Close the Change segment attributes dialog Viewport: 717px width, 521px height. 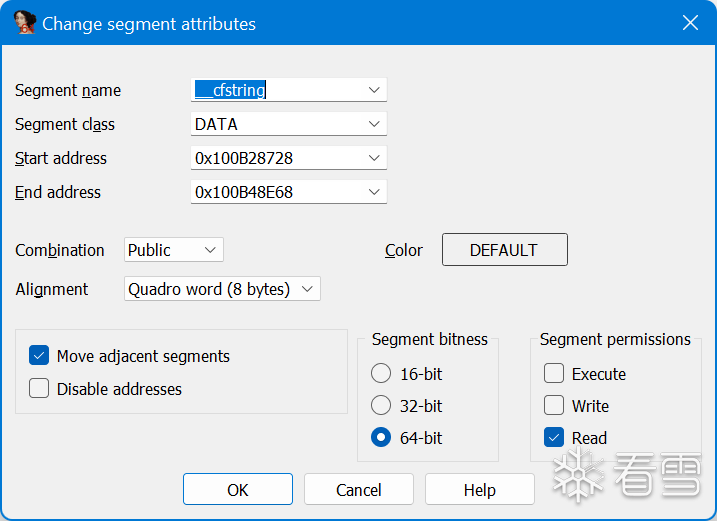[x=690, y=23]
